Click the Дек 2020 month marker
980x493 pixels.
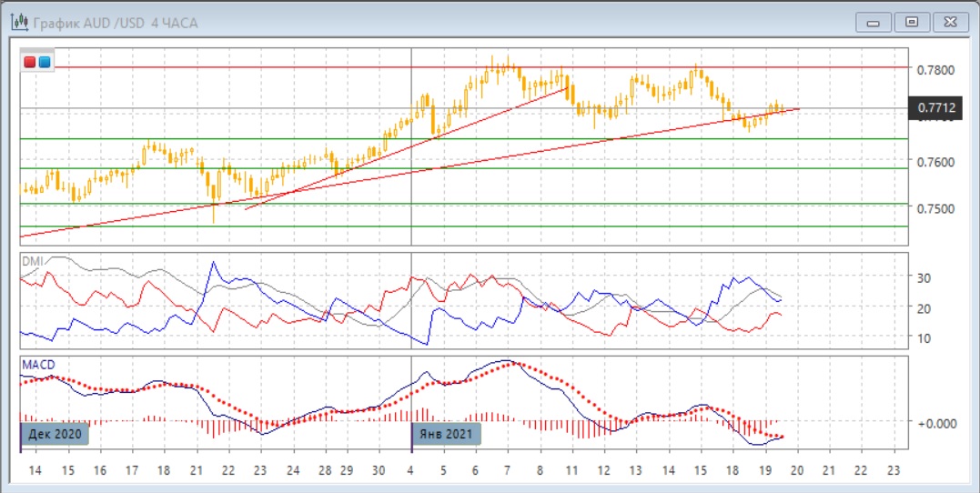(56, 434)
